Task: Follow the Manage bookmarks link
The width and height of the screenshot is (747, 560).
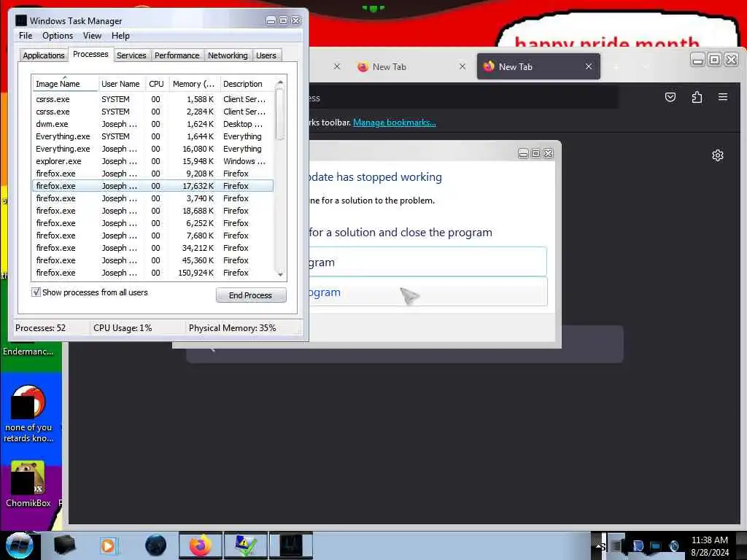Action: [395, 122]
